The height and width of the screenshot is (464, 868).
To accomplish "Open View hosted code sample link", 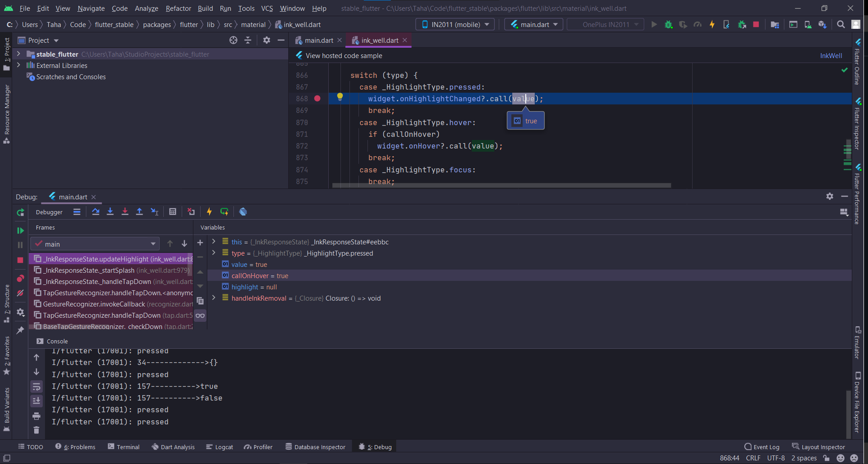I will click(x=343, y=55).
